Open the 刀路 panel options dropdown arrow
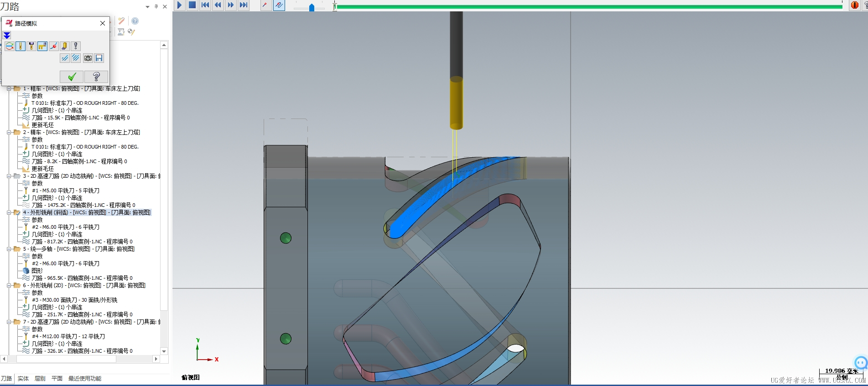This screenshot has height=386, width=868. 147,7
